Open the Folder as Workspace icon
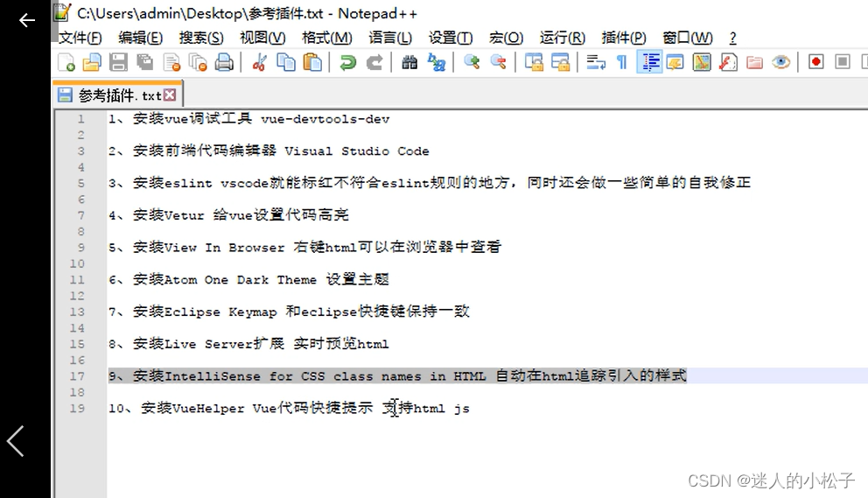The width and height of the screenshot is (868, 498). click(x=754, y=62)
